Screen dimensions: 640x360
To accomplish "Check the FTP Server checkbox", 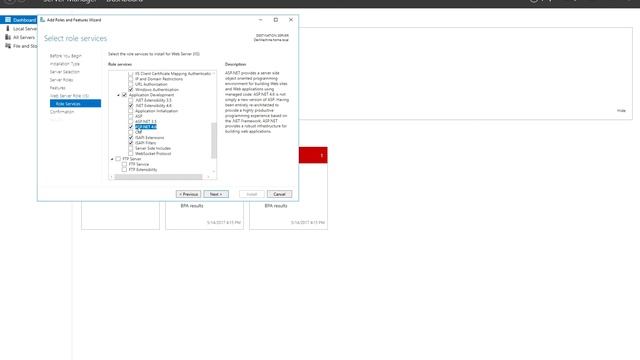I will coord(118,159).
